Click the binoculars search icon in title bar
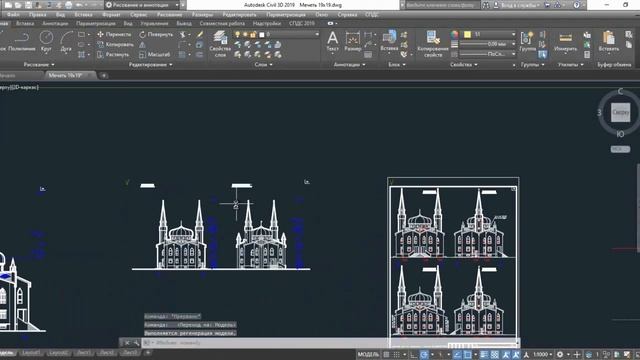Image resolution: width=640 pixels, height=360 pixels. 486,5
